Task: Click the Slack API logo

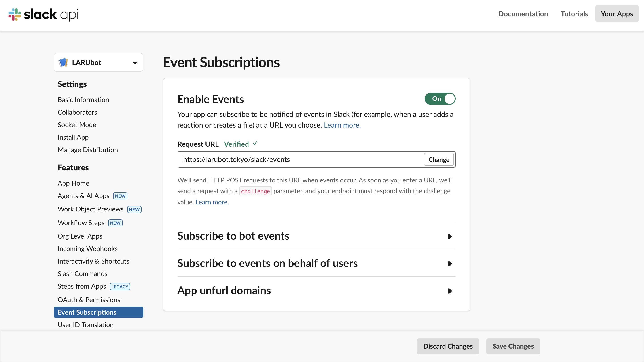Action: 44,14
